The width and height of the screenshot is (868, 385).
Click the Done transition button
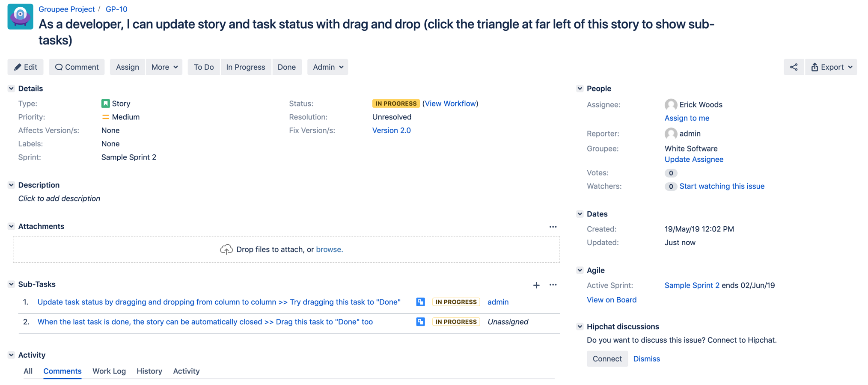point(286,67)
